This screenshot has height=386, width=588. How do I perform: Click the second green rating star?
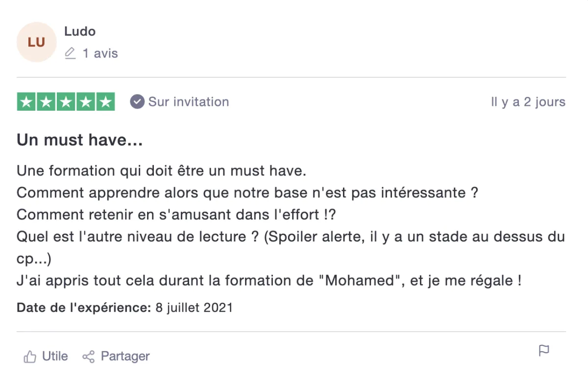[x=47, y=101]
